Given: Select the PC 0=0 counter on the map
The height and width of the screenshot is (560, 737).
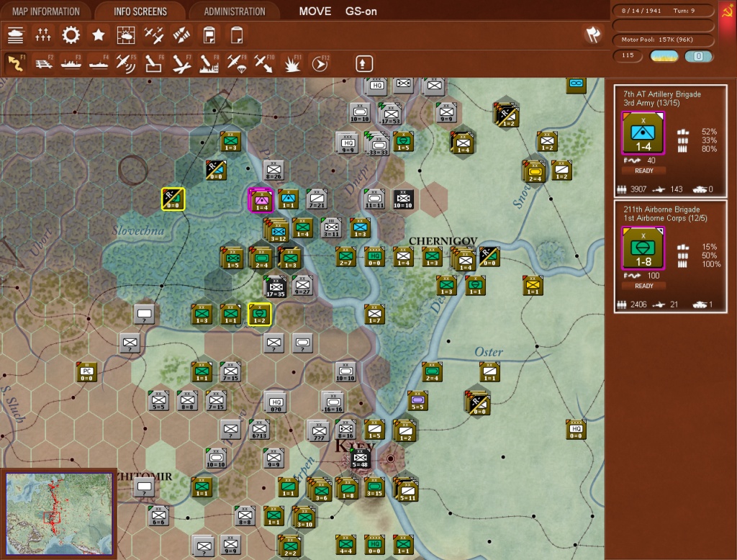Looking at the screenshot, I should [x=87, y=372].
